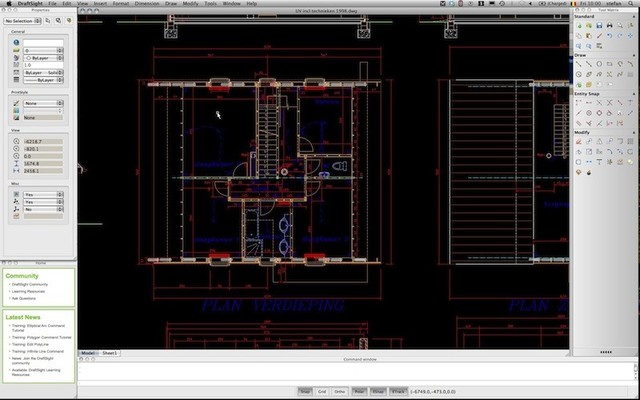Click the Pattern array grid icon in Modify

(x=630, y=142)
